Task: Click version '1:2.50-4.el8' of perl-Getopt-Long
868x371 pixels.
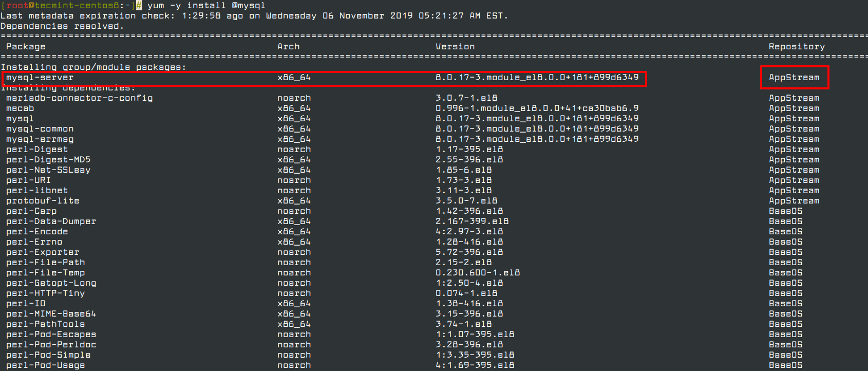Action: [x=469, y=283]
